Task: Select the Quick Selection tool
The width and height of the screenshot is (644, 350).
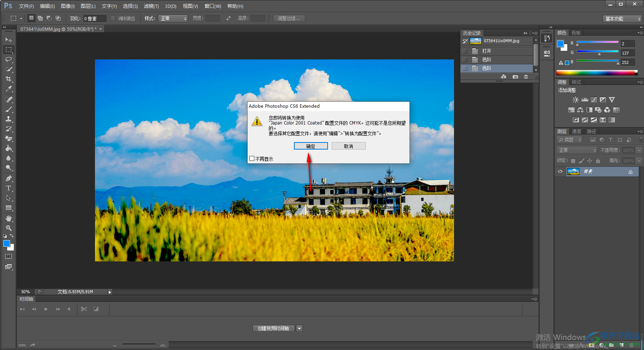Action: click(x=9, y=69)
